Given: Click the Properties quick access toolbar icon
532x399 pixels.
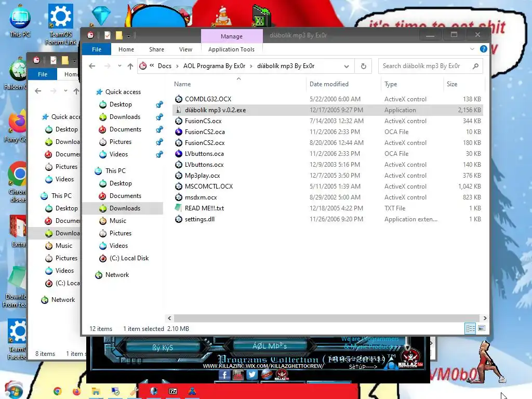Looking at the screenshot, I should click(x=107, y=35).
